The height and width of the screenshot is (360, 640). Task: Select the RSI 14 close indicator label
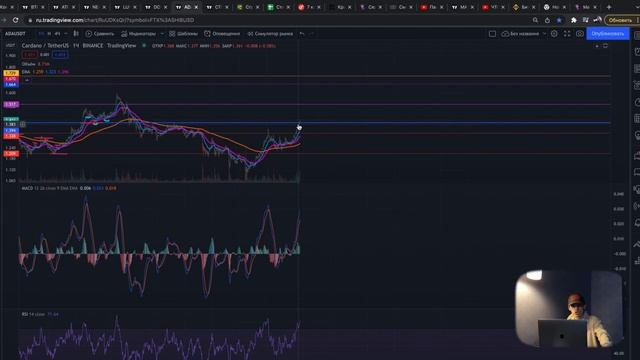[33, 314]
